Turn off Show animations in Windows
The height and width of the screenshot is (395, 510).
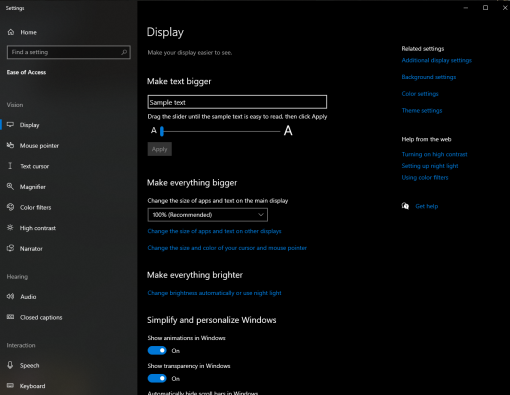(157, 351)
